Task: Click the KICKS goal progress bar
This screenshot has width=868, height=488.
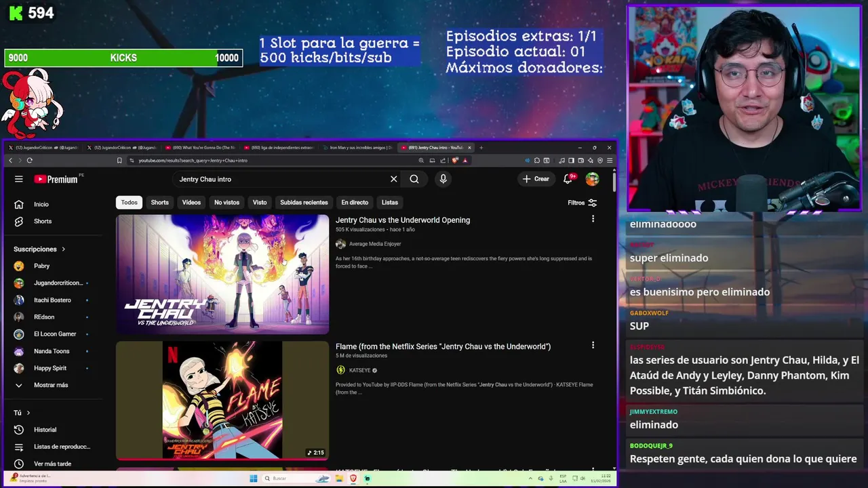Action: pyautogui.click(x=123, y=58)
